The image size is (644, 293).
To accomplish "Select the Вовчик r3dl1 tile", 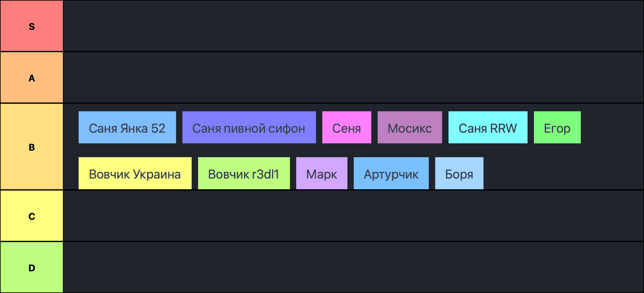I will click(x=244, y=174).
